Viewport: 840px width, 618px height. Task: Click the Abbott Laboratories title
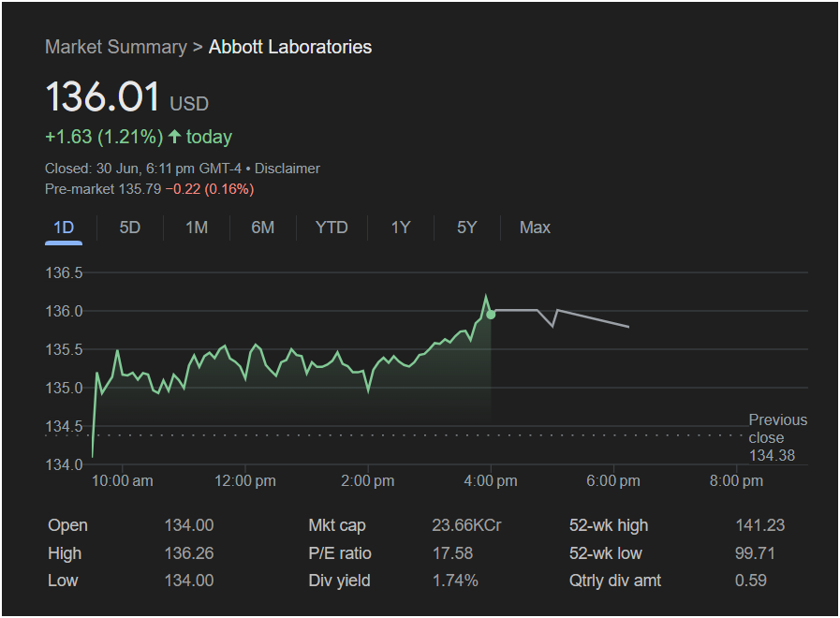pyautogui.click(x=289, y=47)
